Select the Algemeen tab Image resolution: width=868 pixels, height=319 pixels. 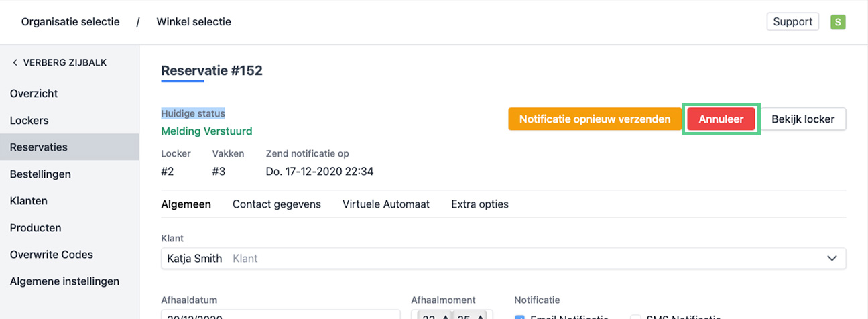(186, 204)
